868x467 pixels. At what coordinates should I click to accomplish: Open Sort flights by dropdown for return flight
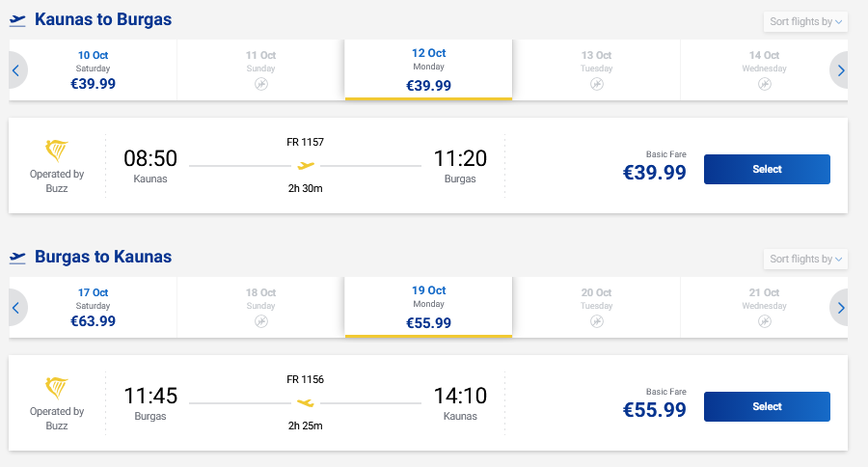click(x=805, y=259)
